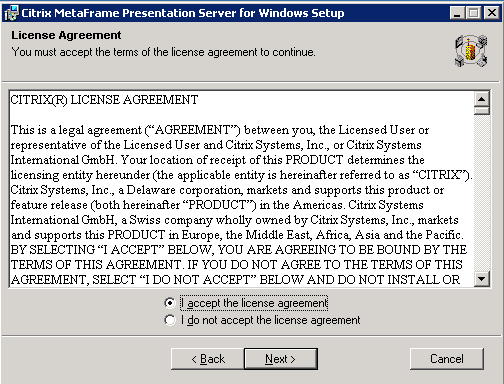Maximize the Citrix setup window
Image resolution: width=504 pixels, height=384 pixels.
[474, 13]
